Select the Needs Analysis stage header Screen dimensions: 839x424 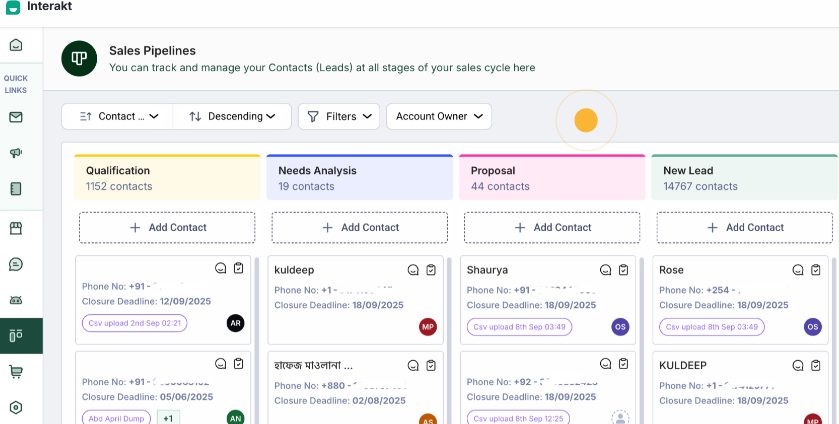pos(360,178)
